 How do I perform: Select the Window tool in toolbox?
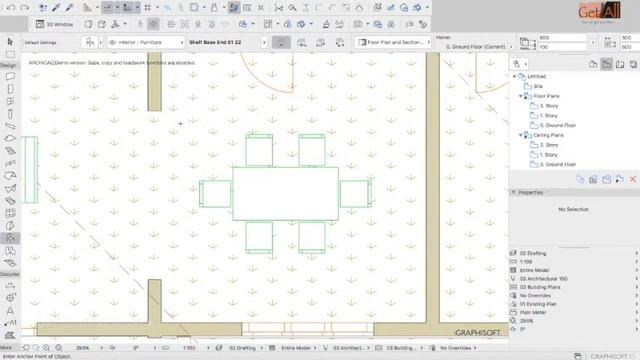(x=10, y=101)
